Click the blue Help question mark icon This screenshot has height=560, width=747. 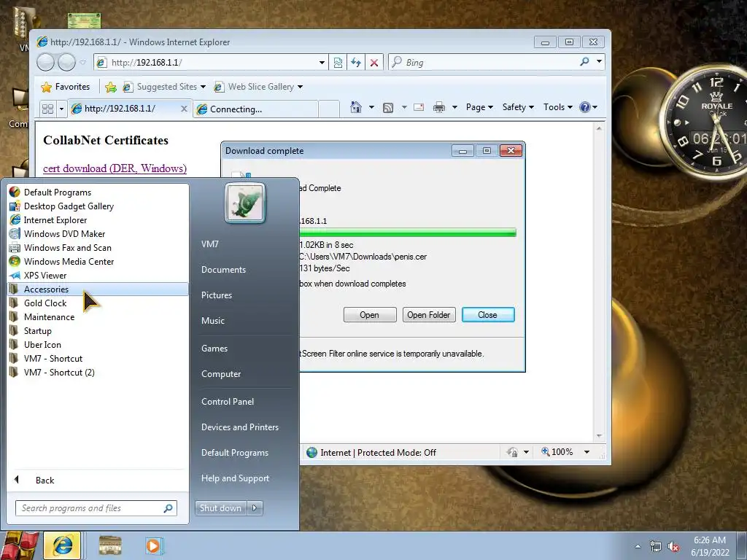point(584,107)
